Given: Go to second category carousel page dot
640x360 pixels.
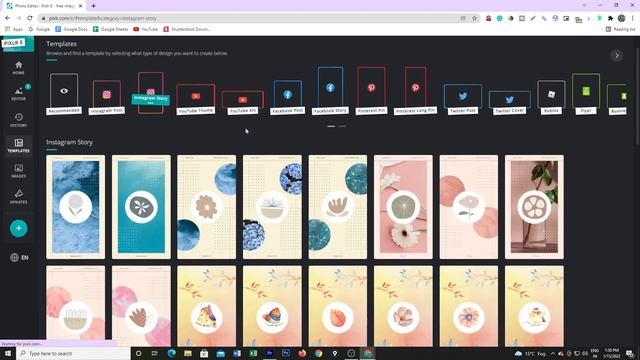Looking at the screenshot, I should (x=342, y=126).
